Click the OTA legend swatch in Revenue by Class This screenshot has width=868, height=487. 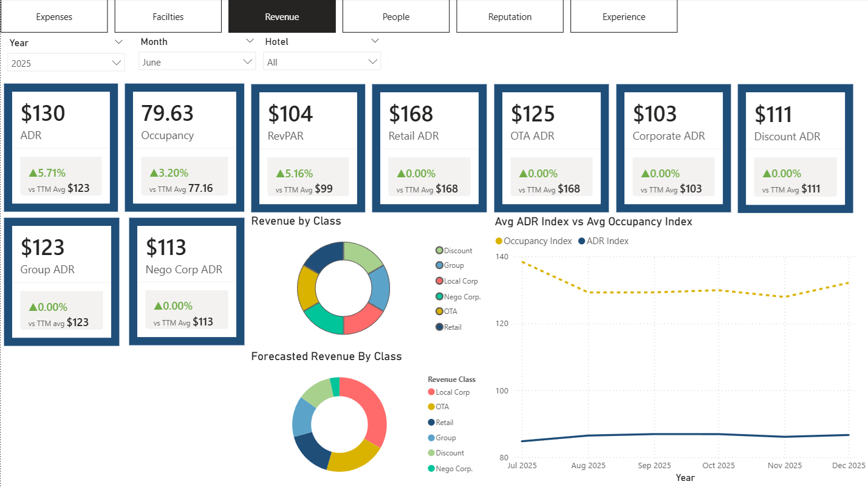coord(439,312)
